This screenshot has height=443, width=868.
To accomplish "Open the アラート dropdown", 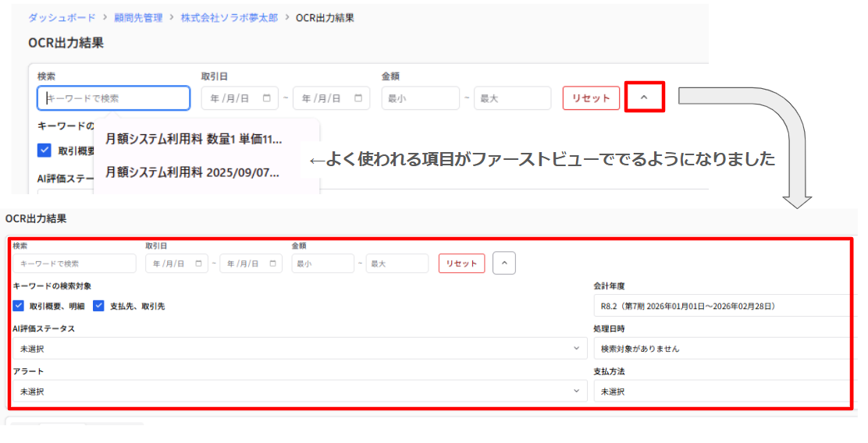I will [x=300, y=391].
